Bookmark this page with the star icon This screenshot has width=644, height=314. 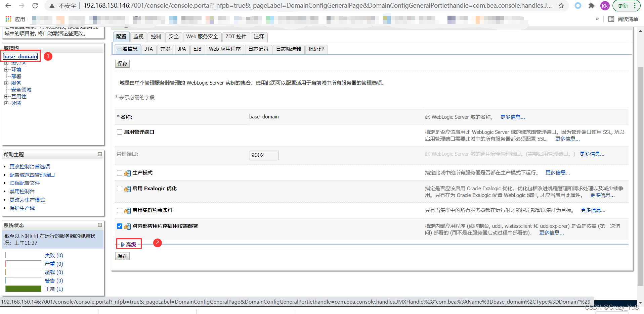pos(561,6)
